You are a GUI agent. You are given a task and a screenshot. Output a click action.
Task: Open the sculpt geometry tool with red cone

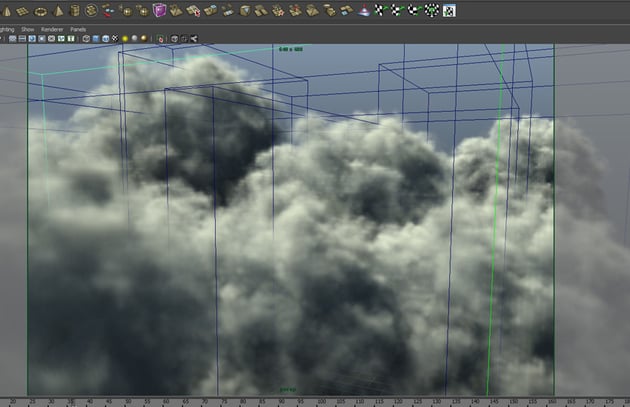tap(363, 10)
